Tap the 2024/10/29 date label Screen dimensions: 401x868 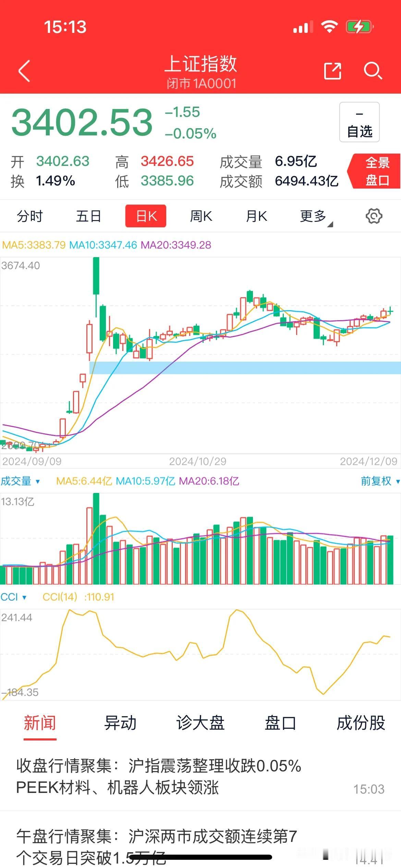point(198,461)
